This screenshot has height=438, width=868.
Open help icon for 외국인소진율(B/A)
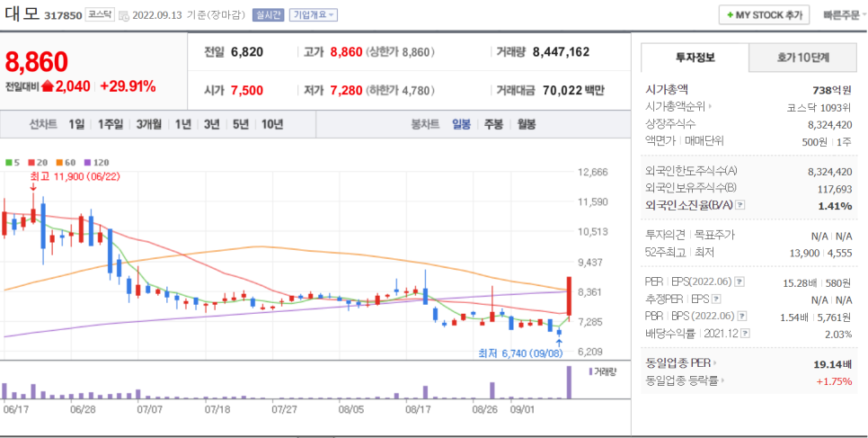(x=740, y=205)
